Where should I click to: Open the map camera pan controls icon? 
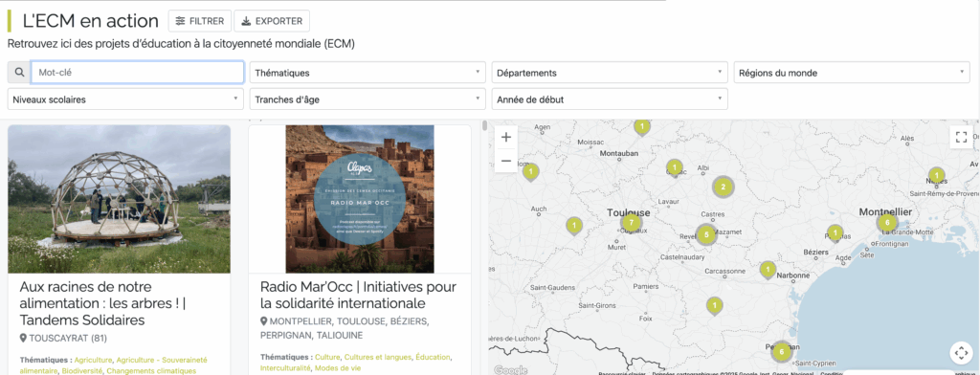[961, 352]
